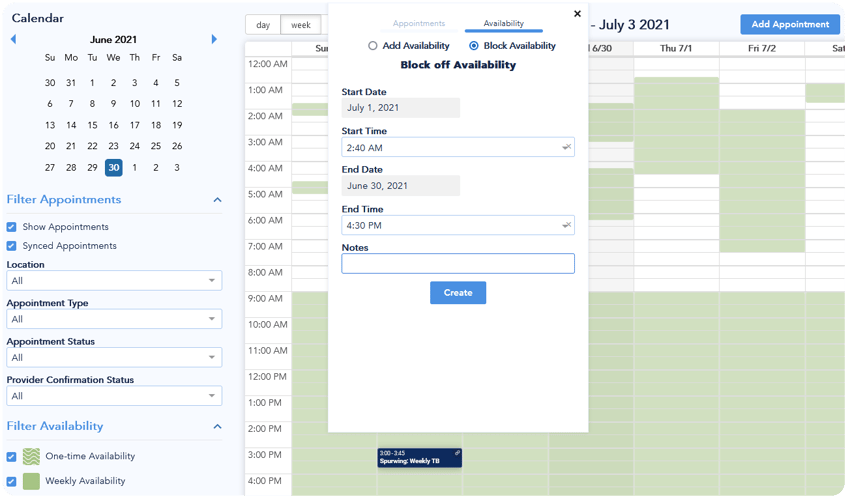Select May 31 in mini calendar
The image size is (850, 497).
tap(71, 83)
